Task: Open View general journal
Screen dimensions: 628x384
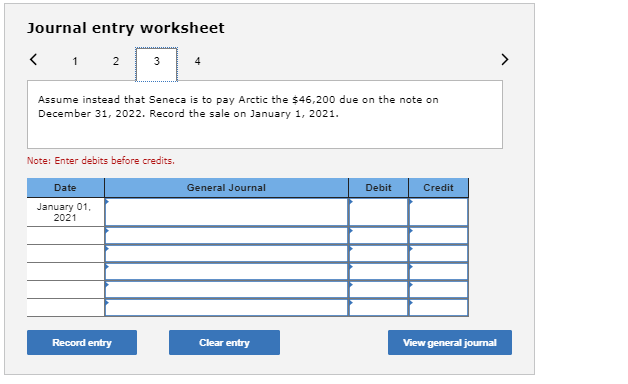Action: [x=450, y=342]
